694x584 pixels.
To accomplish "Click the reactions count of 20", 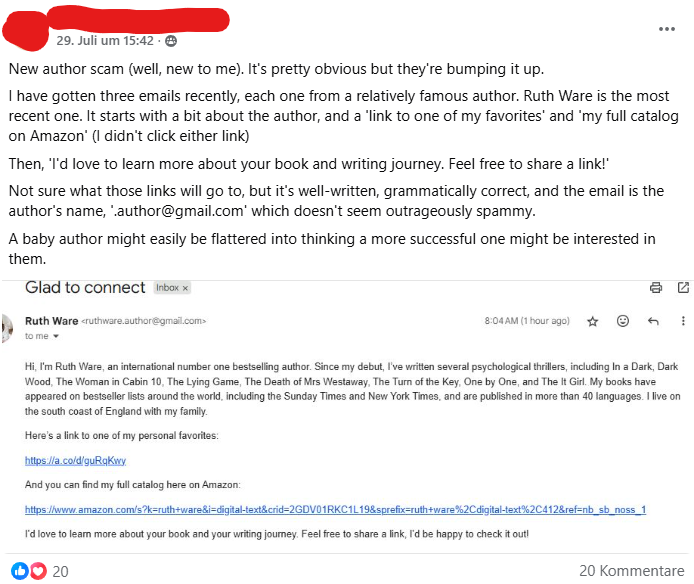I will (60, 570).
